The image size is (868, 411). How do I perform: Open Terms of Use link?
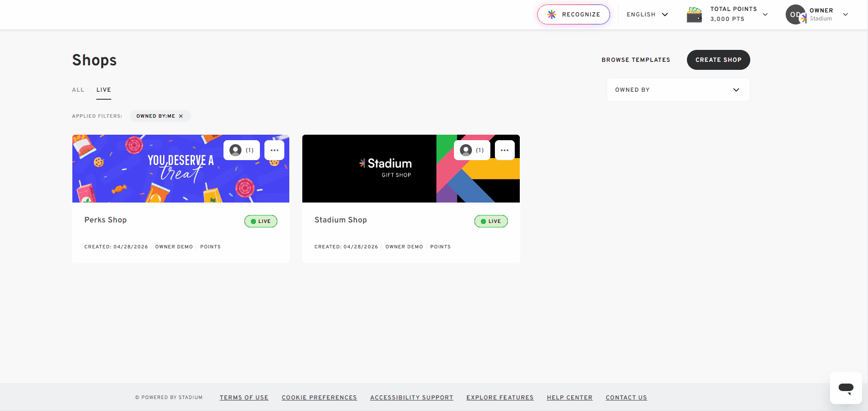point(244,398)
